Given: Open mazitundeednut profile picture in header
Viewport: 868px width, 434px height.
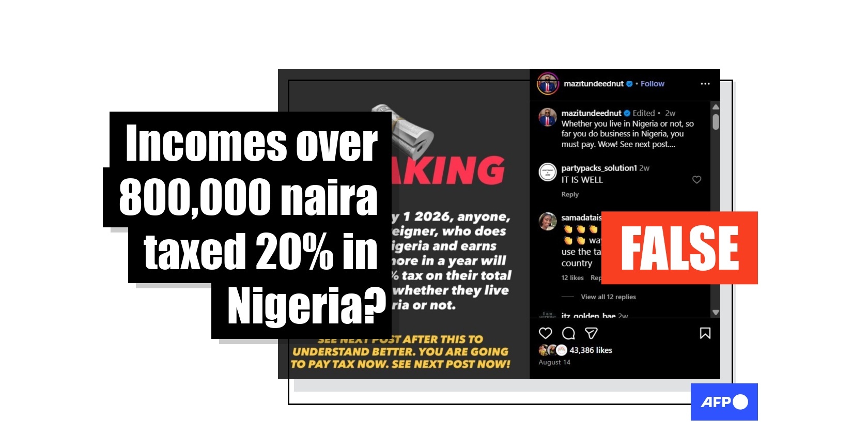Looking at the screenshot, I should pyautogui.click(x=548, y=84).
